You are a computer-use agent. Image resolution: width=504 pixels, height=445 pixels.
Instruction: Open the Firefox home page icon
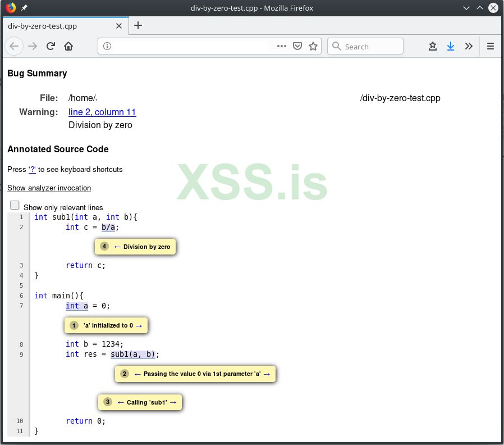(x=68, y=46)
